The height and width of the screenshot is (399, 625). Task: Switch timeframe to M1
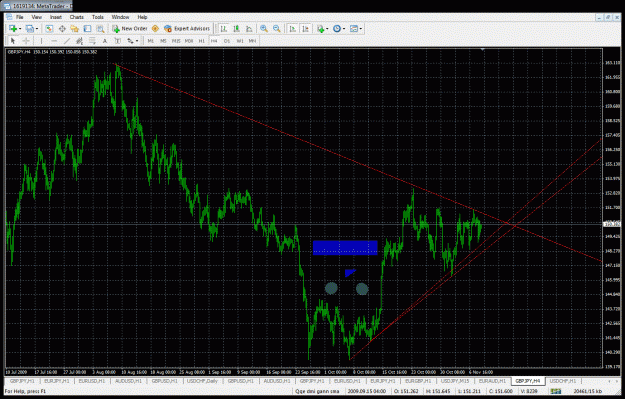tap(151, 41)
